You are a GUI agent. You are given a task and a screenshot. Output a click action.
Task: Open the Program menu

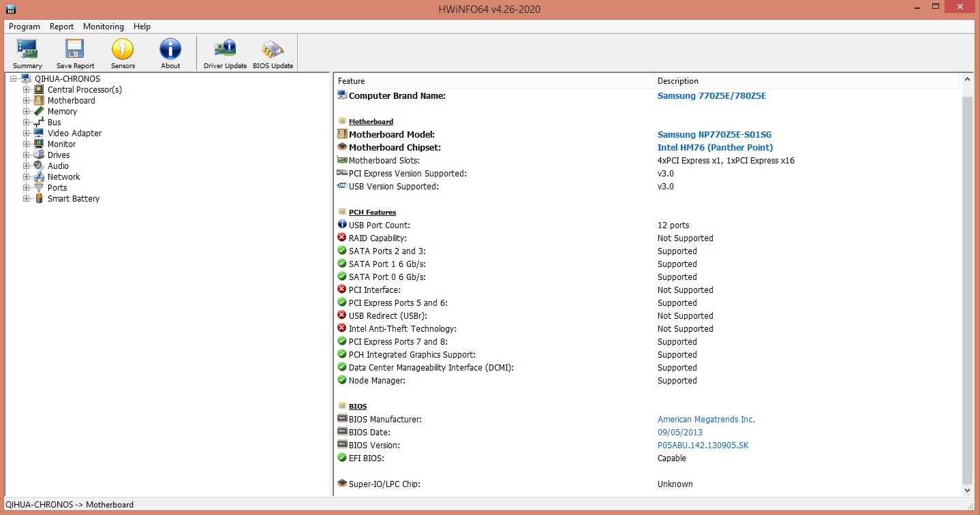click(25, 27)
